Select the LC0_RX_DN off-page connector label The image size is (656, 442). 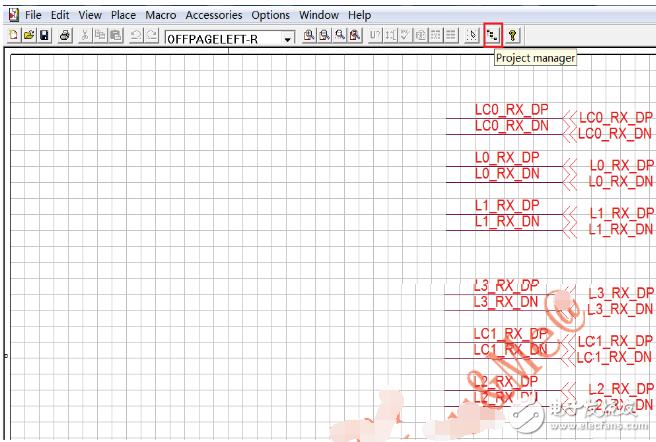pyautogui.click(x=615, y=134)
